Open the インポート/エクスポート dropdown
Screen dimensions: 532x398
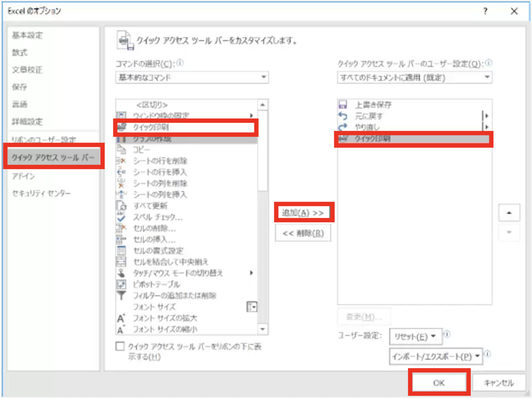(x=436, y=356)
